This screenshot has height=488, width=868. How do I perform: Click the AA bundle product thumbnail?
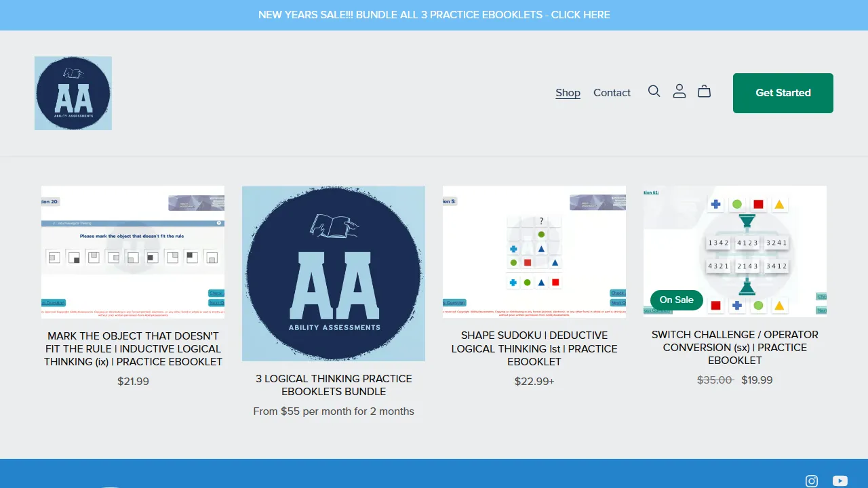click(334, 272)
